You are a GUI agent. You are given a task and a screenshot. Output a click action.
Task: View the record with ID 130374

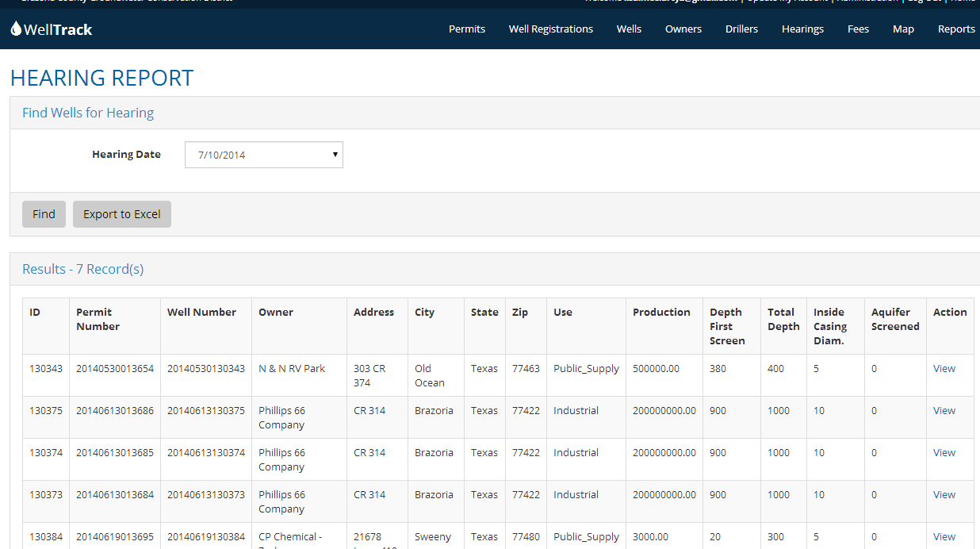click(x=944, y=452)
